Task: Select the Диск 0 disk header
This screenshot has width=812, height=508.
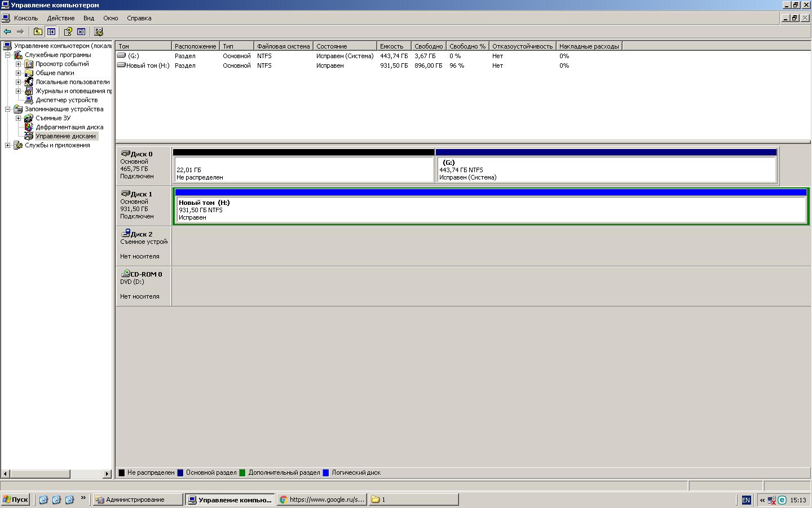Action: click(144, 165)
